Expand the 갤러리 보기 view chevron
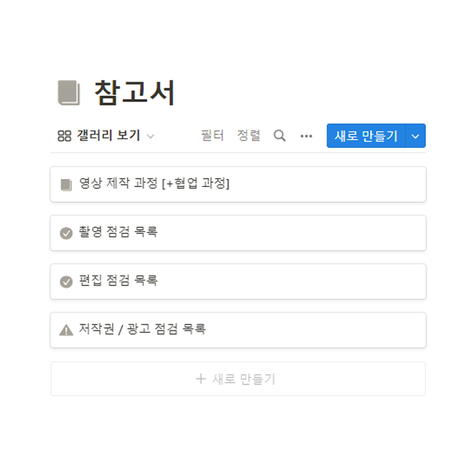This screenshot has height=476, width=476. (x=150, y=136)
